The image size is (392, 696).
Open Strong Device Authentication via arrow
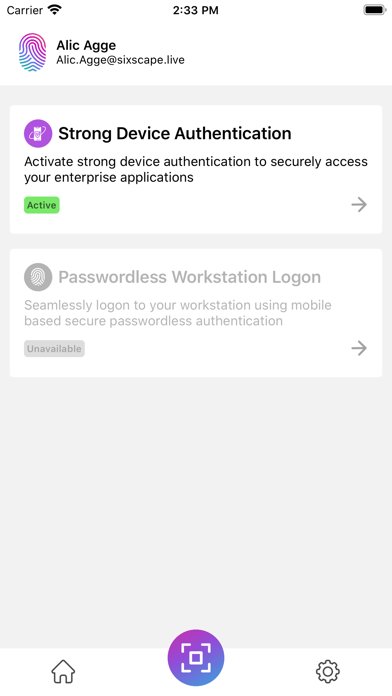tap(359, 205)
